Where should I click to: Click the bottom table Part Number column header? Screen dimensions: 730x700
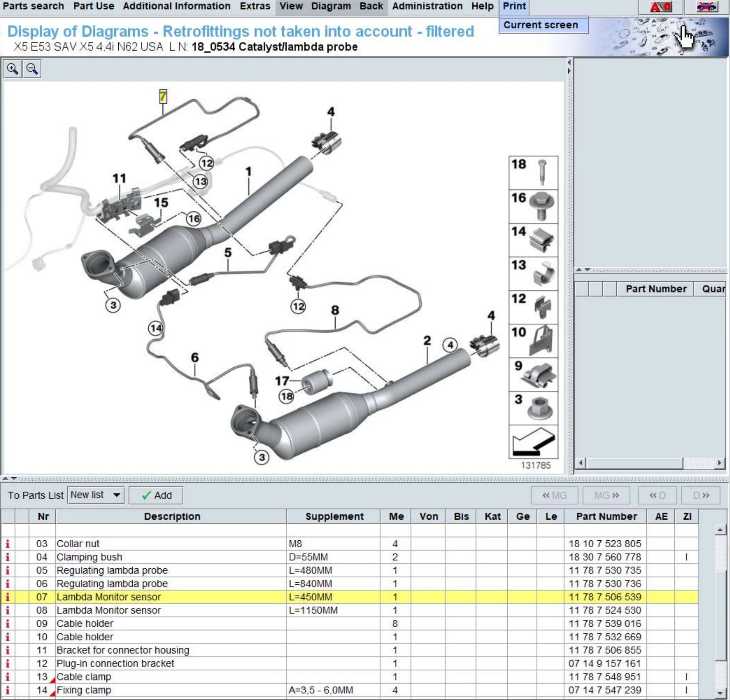606,516
